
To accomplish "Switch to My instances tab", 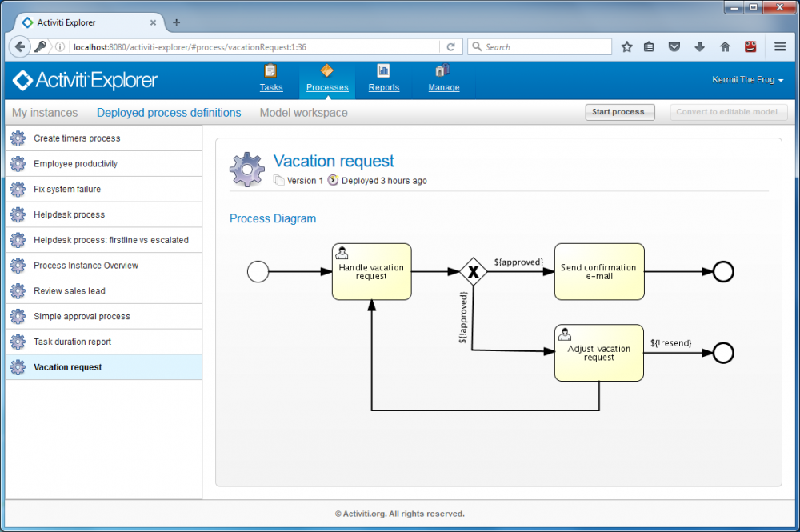I will (x=45, y=113).
